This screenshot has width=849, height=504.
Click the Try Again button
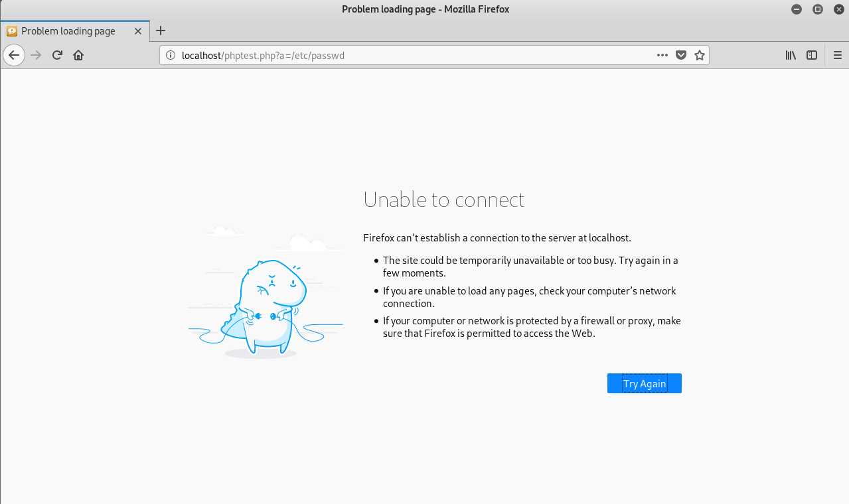pyautogui.click(x=645, y=383)
